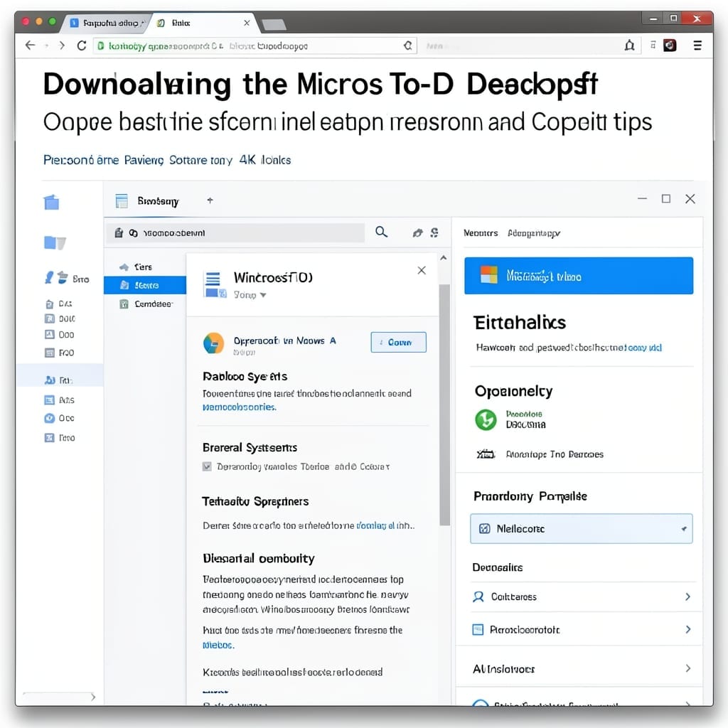Image resolution: width=728 pixels, height=728 pixels.
Task: Follow the 'oony ıdcl' link under Eittahalixs
Action: 644,347
